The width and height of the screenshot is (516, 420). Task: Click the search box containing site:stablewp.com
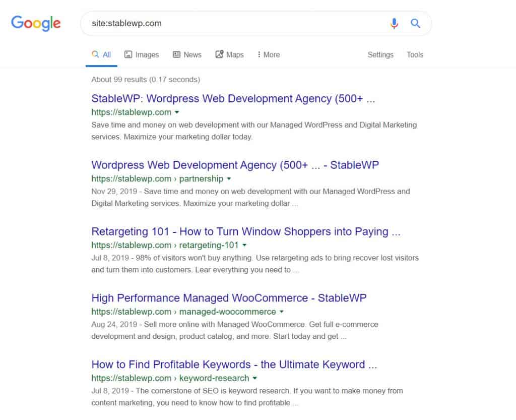(x=256, y=23)
